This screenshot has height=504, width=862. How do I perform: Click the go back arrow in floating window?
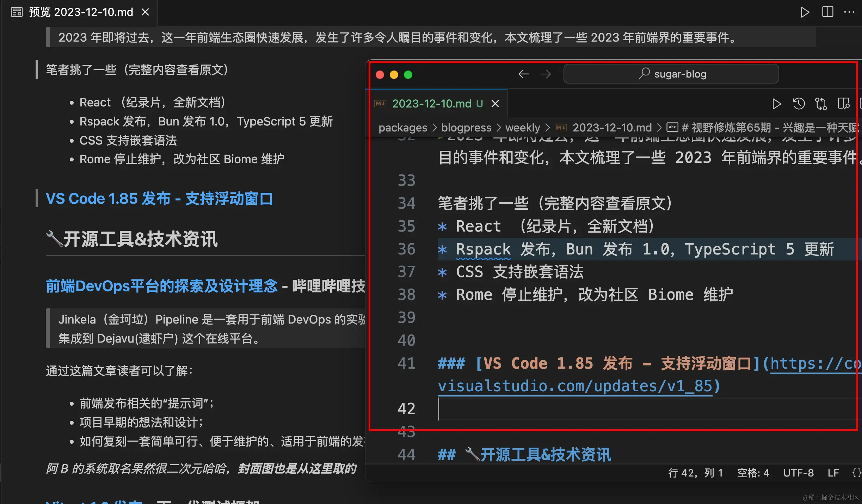click(x=523, y=74)
